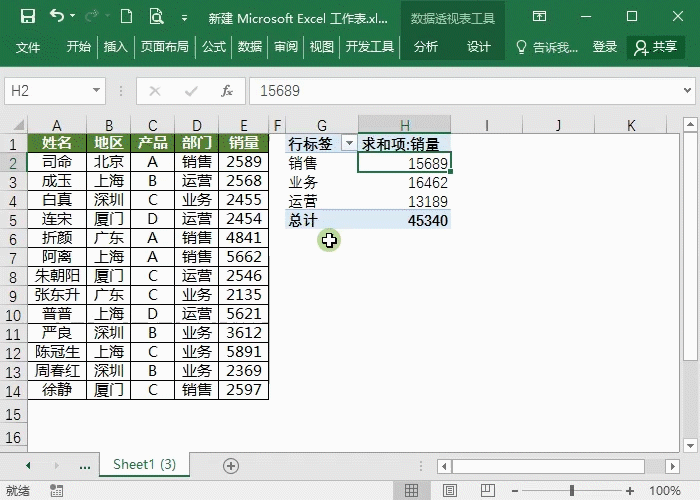Click the Cancel X icon in formula bar
Viewport: 700px width, 500px height.
click(x=155, y=91)
